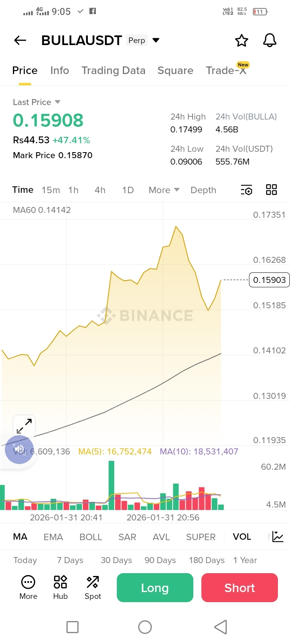Tap the back arrow icon

(x=20, y=40)
